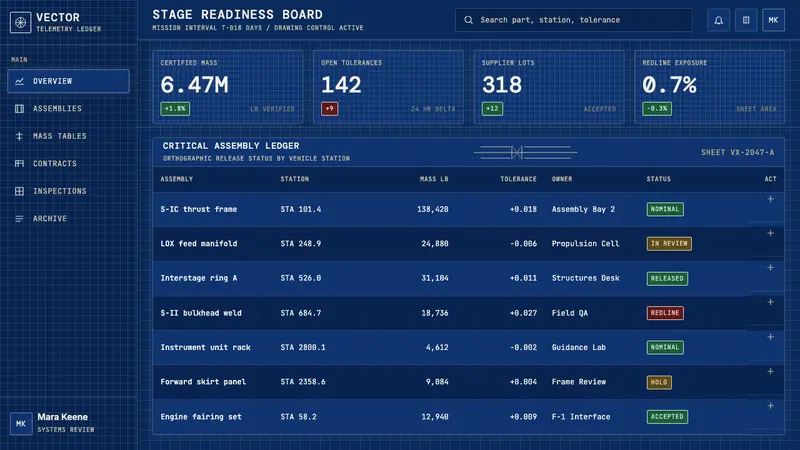The image size is (800, 450).
Task: Open the panel layout icon in header
Action: tap(746, 20)
